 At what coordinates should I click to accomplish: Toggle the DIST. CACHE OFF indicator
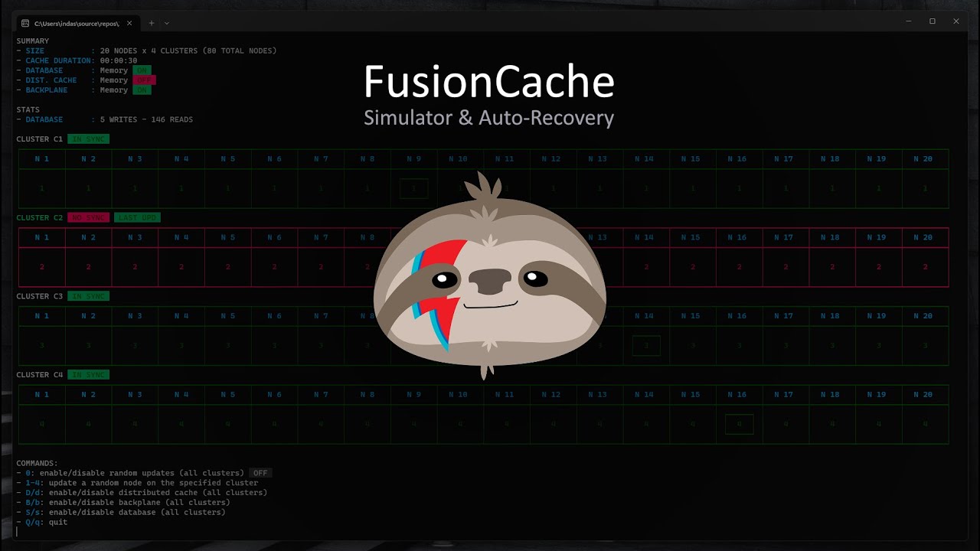142,80
